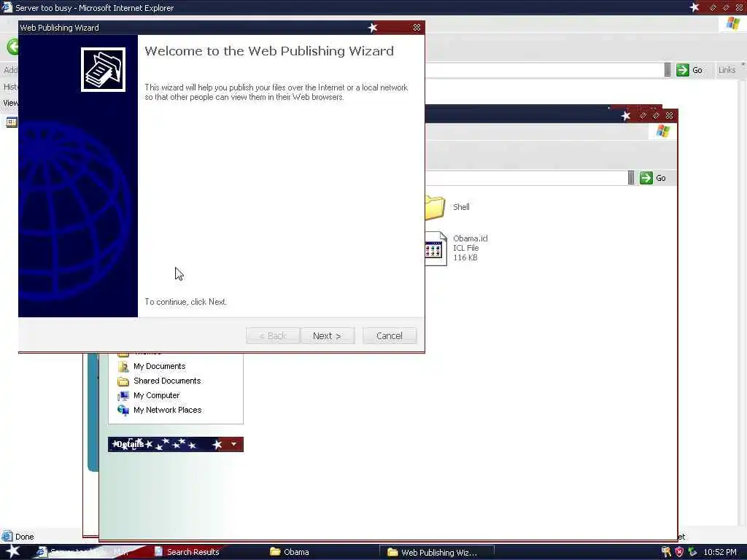Click the Windows flag logo in Internet Explorer
The width and height of the screenshot is (747, 560).
(x=732, y=23)
